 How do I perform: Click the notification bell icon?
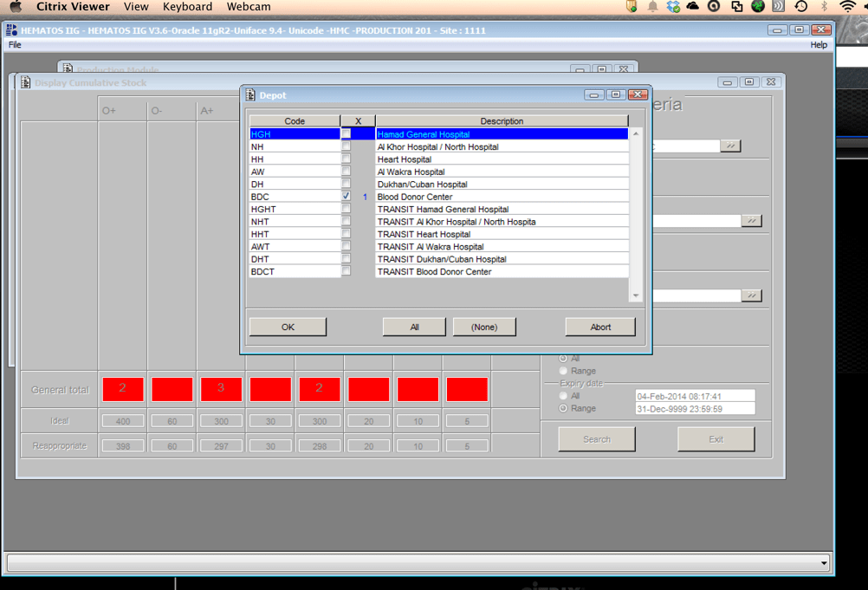(652, 6)
